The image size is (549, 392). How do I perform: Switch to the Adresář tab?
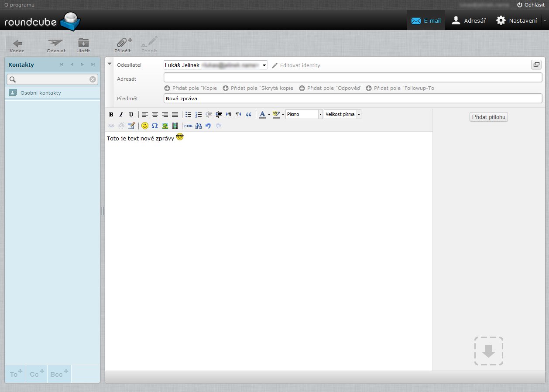pos(468,20)
